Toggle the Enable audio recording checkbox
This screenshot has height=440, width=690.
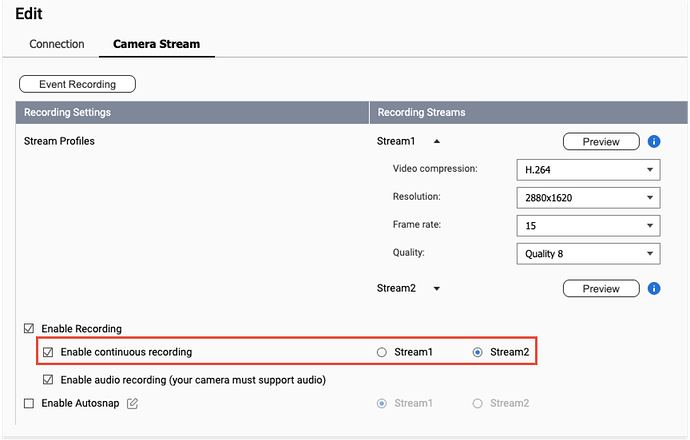48,380
